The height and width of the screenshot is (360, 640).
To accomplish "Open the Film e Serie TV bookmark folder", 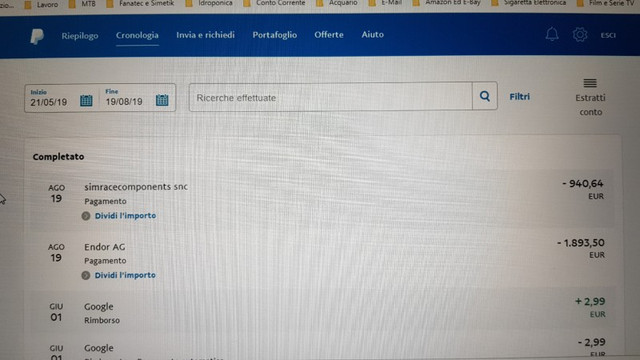I will (605, 3).
